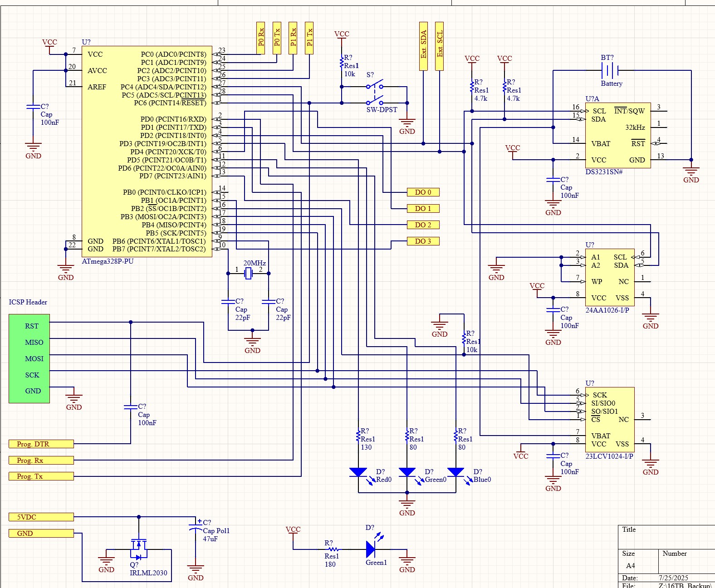Click the Title field in title block
This screenshot has height=588, width=715.
(629, 529)
